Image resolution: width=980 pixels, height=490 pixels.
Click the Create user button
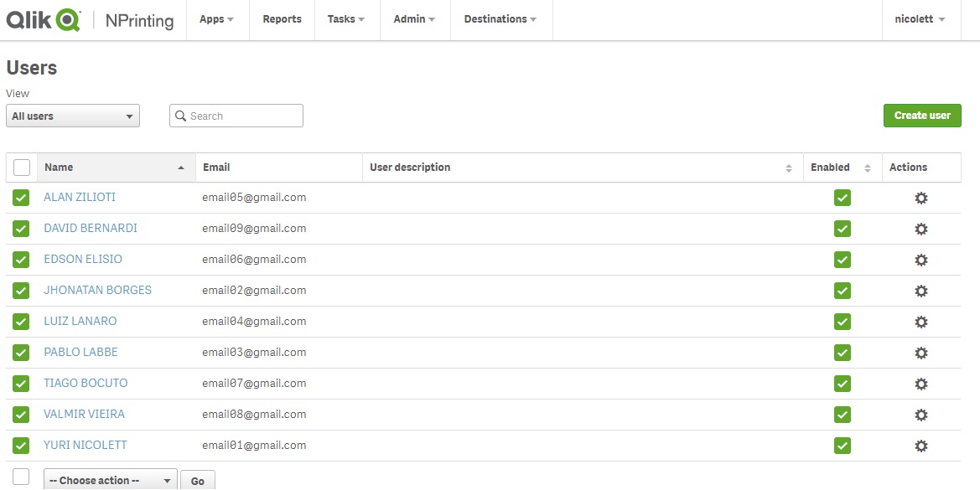point(922,116)
